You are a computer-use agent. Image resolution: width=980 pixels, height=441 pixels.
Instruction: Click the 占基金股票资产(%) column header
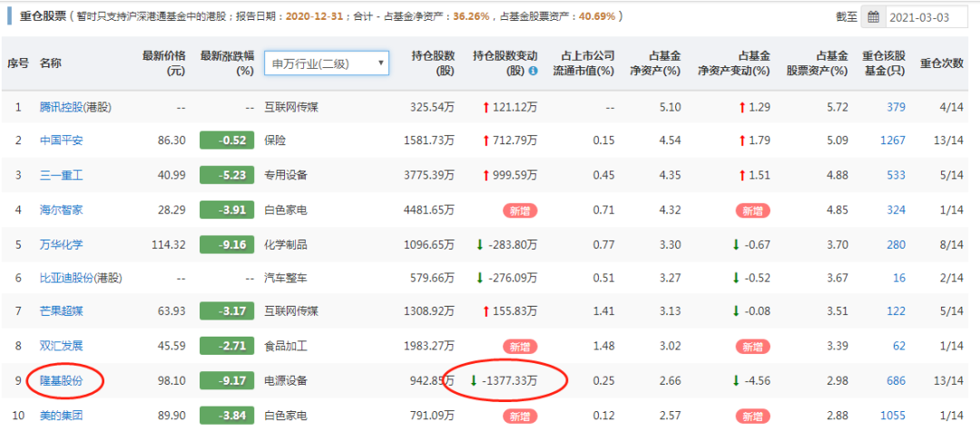coord(817,64)
